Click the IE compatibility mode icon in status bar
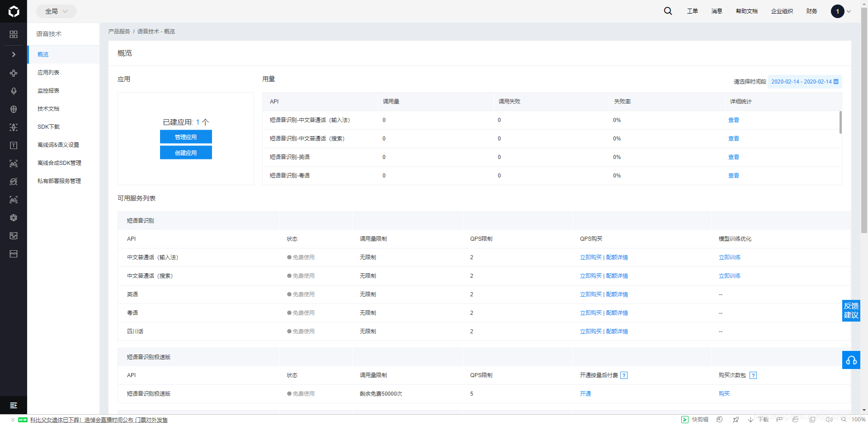The height and width of the screenshot is (425, 868). pos(795,420)
